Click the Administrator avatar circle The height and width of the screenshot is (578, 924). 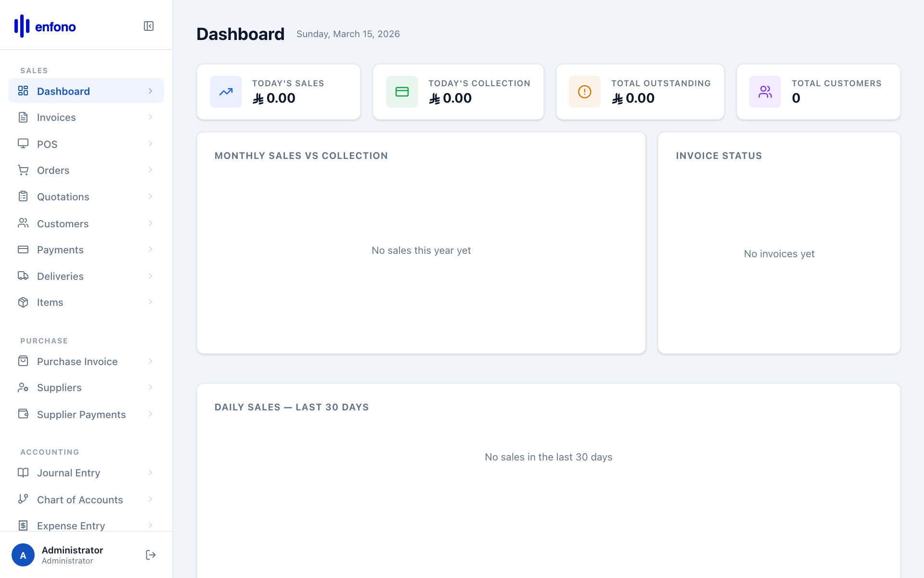point(23,555)
